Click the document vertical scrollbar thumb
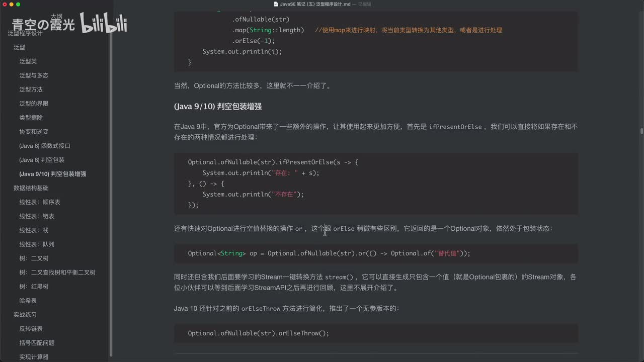 [x=641, y=132]
